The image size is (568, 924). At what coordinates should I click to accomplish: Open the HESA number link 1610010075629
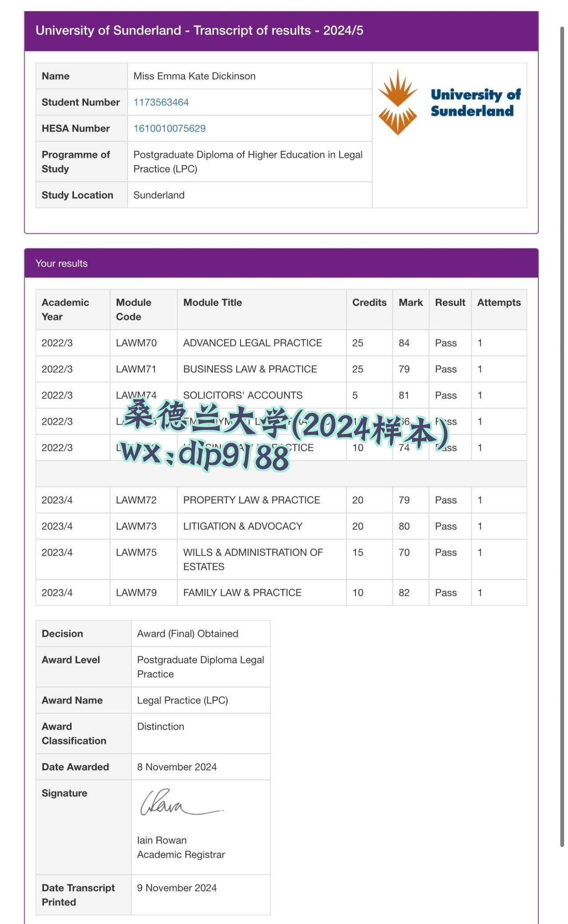tap(170, 129)
